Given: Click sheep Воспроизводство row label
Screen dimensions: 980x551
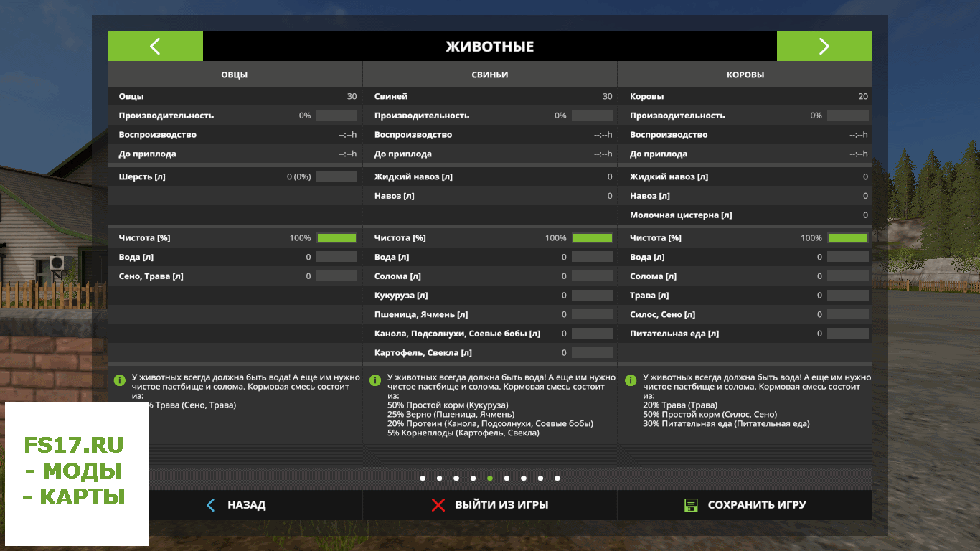Looking at the screenshot, I should click(157, 135).
